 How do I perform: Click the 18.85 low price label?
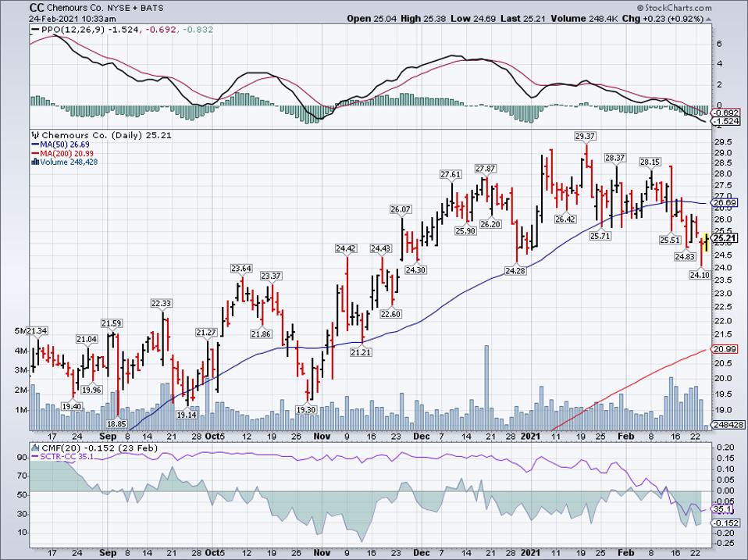coord(116,424)
